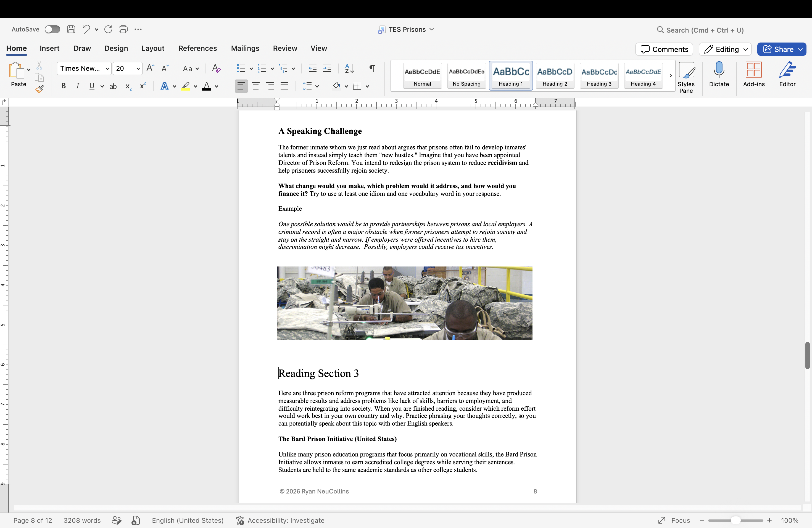Align text to the right
This screenshot has height=528, width=812.
point(270,86)
